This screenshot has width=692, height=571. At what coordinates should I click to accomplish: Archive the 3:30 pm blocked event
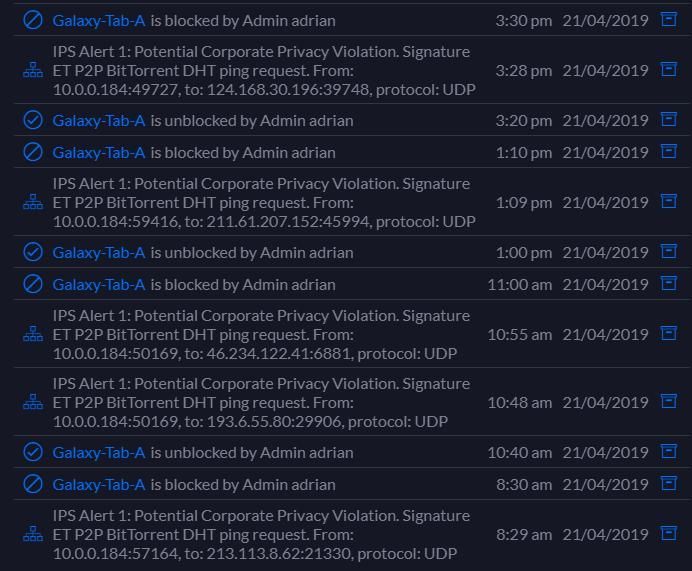pos(669,19)
